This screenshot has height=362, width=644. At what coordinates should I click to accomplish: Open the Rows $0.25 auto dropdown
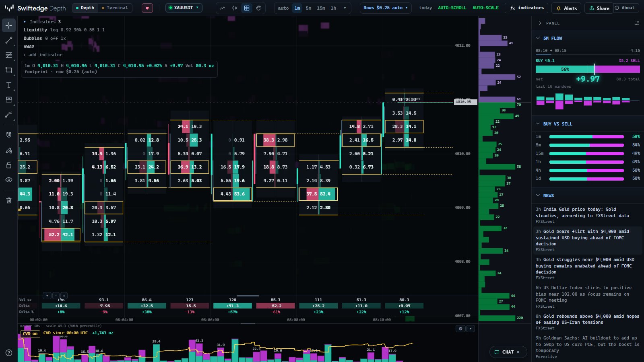pos(386,8)
